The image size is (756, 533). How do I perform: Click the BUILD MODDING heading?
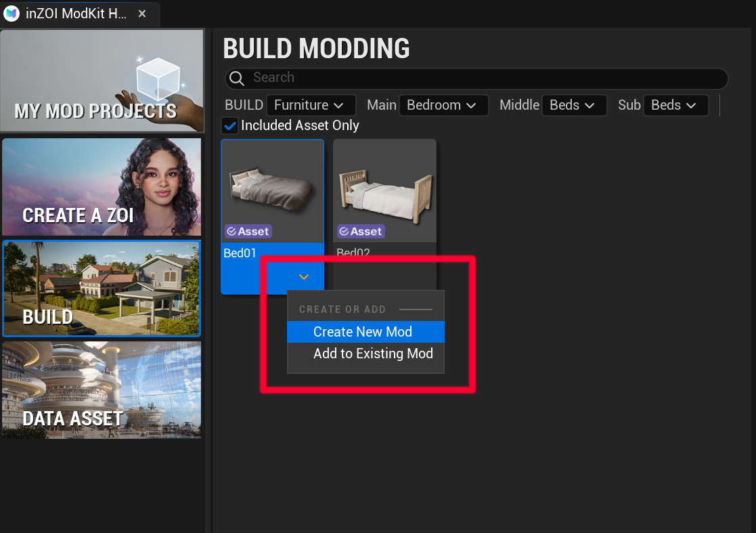316,49
